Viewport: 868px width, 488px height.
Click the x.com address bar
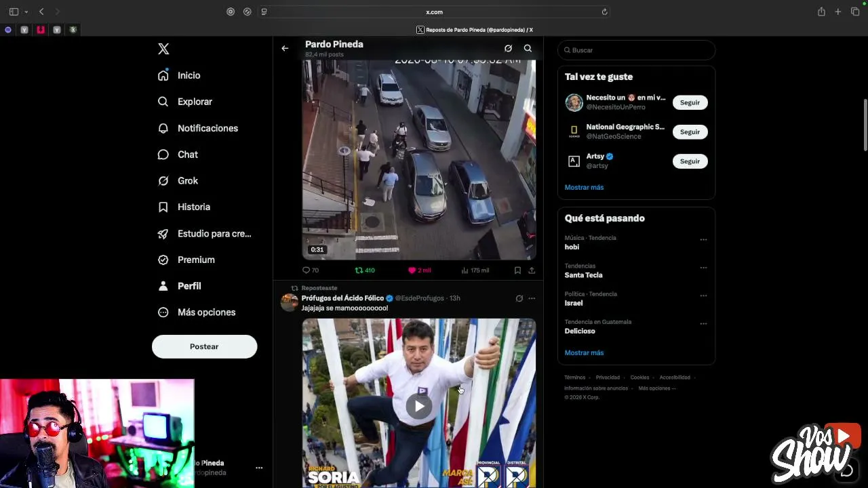pos(434,12)
